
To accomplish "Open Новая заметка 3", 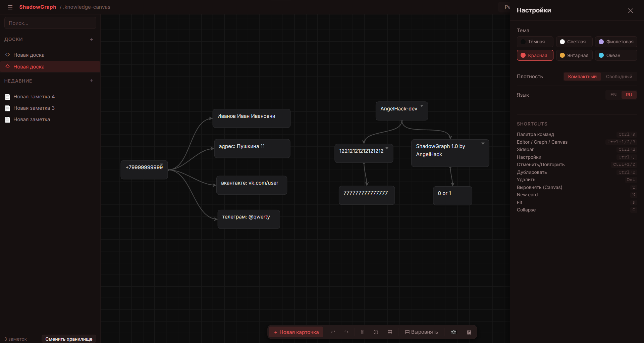I will 50,108.
